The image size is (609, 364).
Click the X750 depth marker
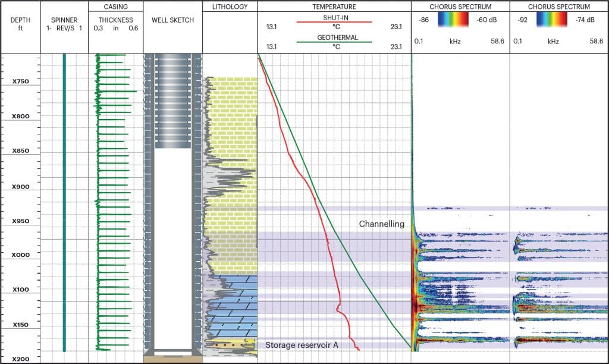[x=20, y=81]
